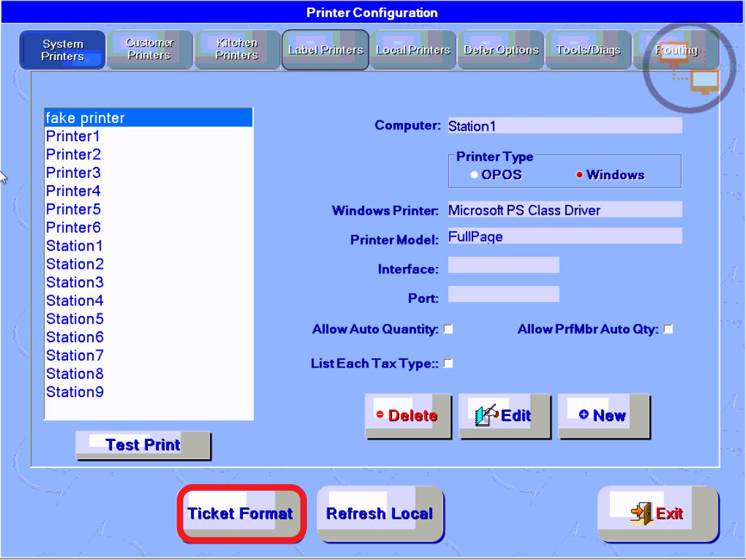Click the red Delete icon
The image size is (746, 560).
pos(380,414)
